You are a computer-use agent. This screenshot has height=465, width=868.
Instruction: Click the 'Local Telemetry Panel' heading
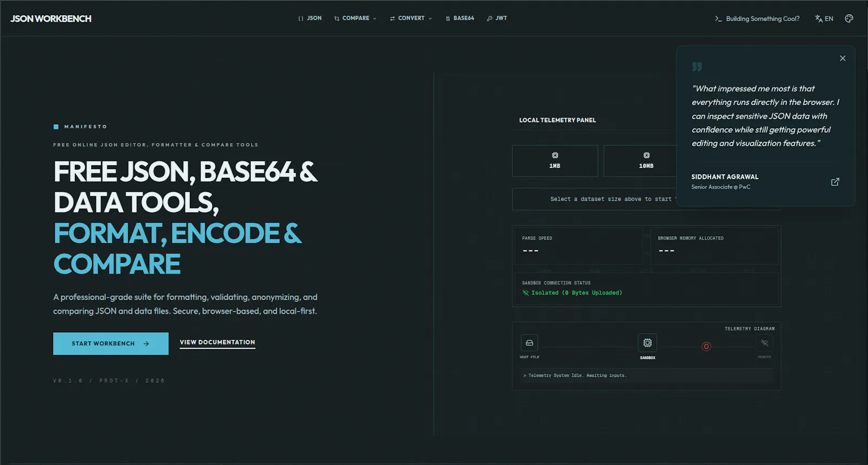(x=557, y=120)
